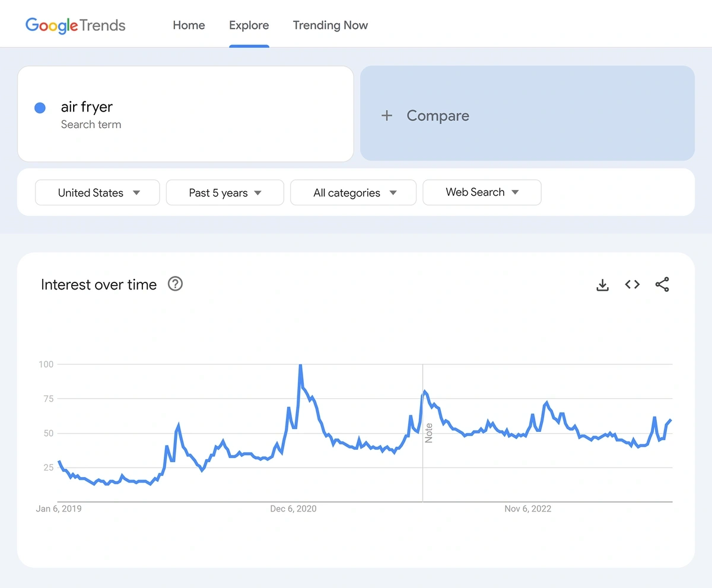712x588 pixels.
Task: Click the 75 value on the y-axis
Action: point(47,399)
